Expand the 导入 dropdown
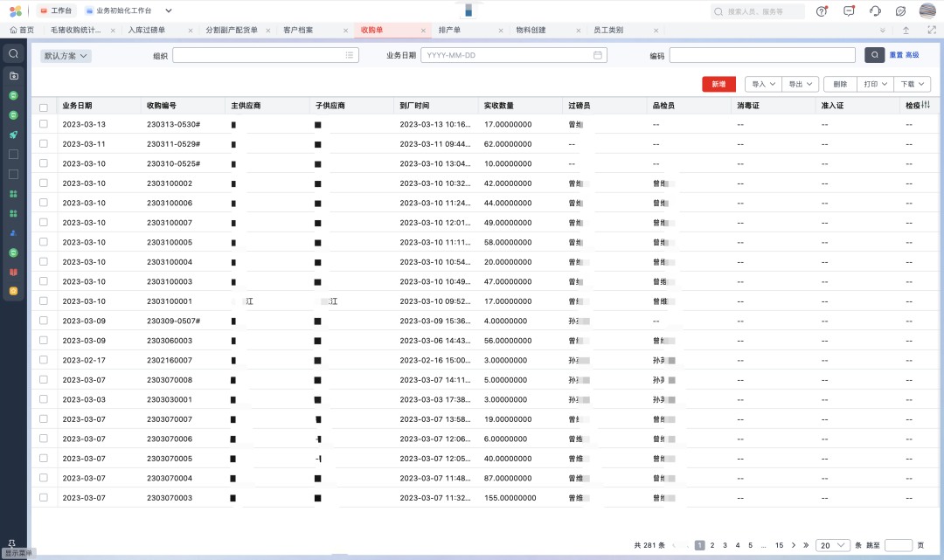 tap(763, 84)
